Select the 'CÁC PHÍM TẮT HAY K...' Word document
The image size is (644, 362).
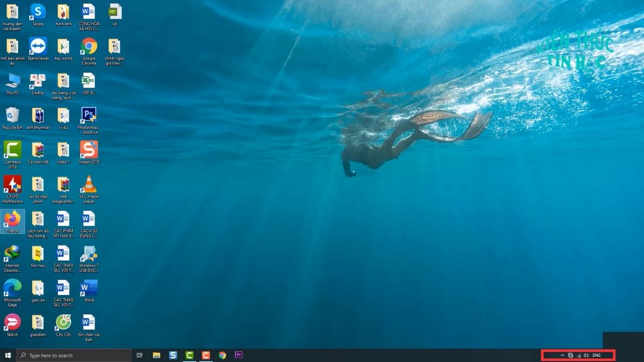63,224
